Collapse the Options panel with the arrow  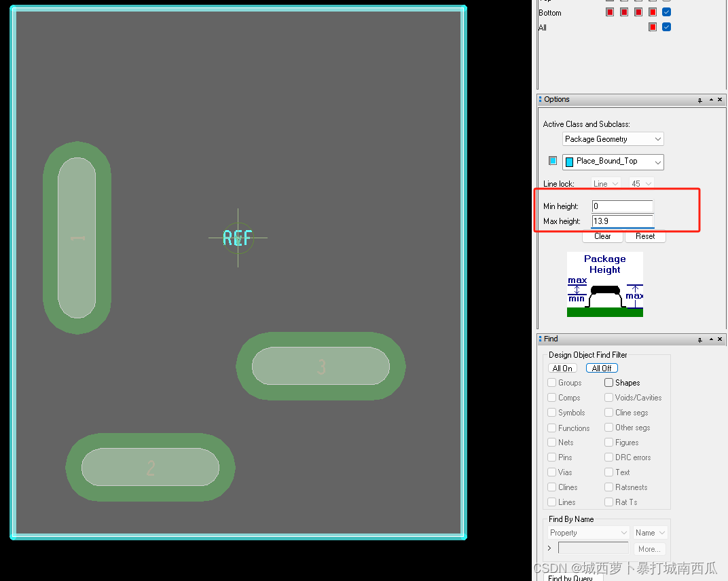pos(711,100)
